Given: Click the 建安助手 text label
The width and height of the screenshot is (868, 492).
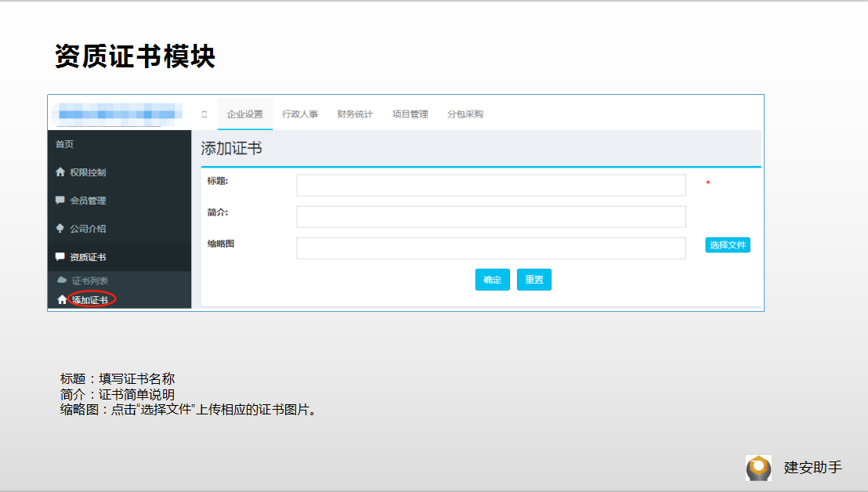Looking at the screenshot, I should [x=812, y=468].
